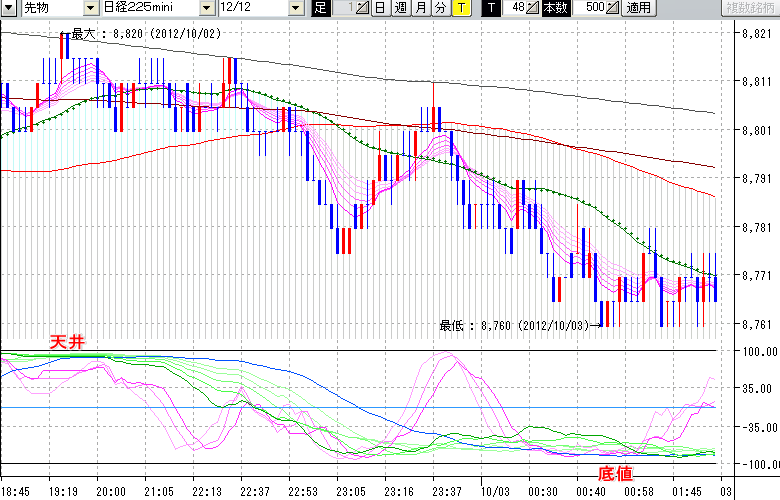Switch to the 週 (weekly) timeframe
Viewport: 780px width, 500px height.
[400, 8]
